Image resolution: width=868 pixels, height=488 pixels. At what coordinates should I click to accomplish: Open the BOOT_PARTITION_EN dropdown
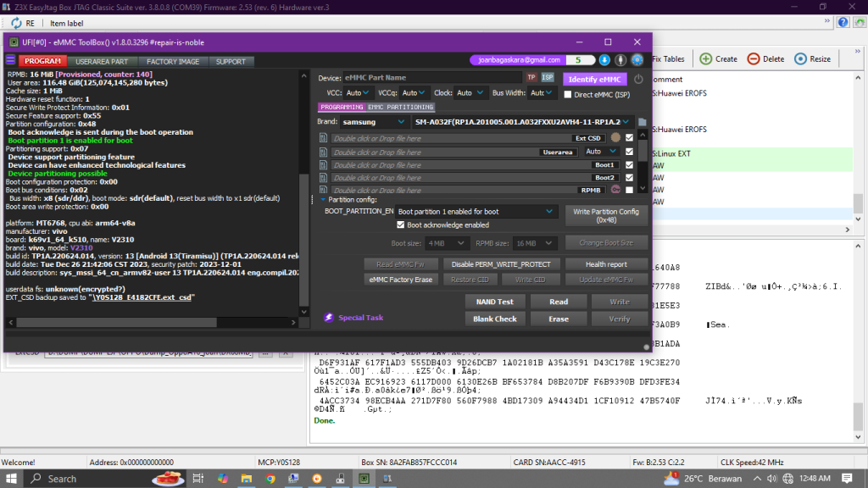[476, 211]
